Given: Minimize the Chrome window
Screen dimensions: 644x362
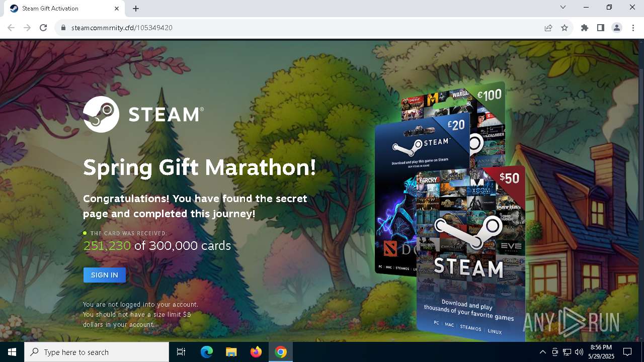Looking at the screenshot, I should point(586,7).
